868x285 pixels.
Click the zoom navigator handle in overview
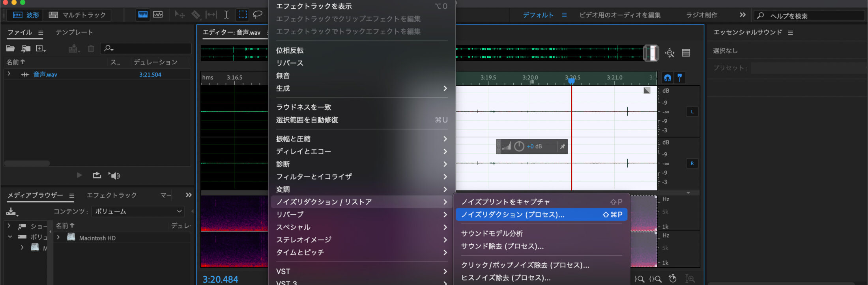point(651,53)
